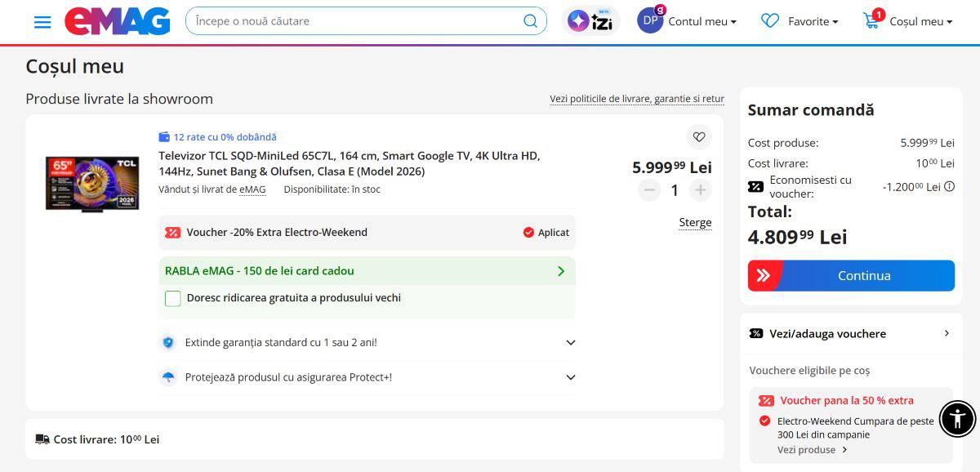Image resolution: width=980 pixels, height=472 pixels.
Task: Click voucher savings info icon
Action: (949, 187)
